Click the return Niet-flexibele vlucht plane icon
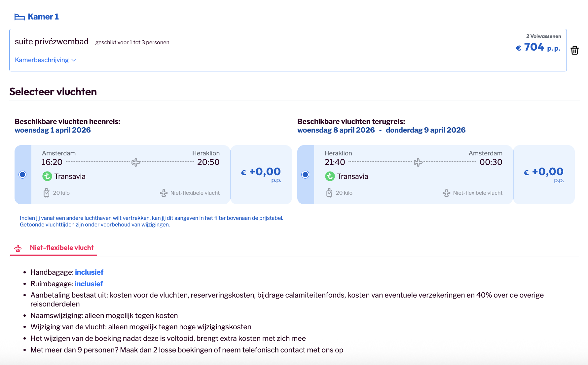The width and height of the screenshot is (588, 365). (446, 193)
